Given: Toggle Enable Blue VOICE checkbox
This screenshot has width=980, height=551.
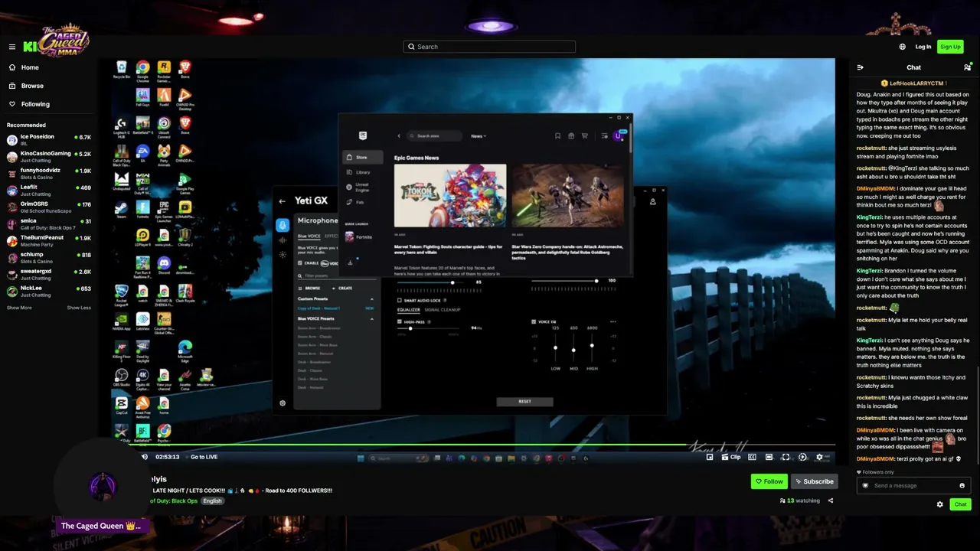Looking at the screenshot, I should click(300, 263).
